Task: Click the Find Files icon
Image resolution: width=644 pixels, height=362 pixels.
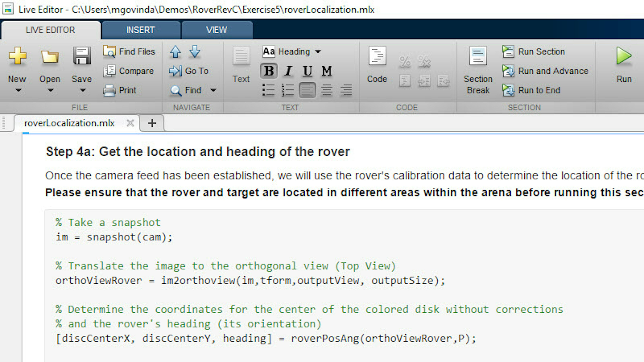Action: point(109,51)
